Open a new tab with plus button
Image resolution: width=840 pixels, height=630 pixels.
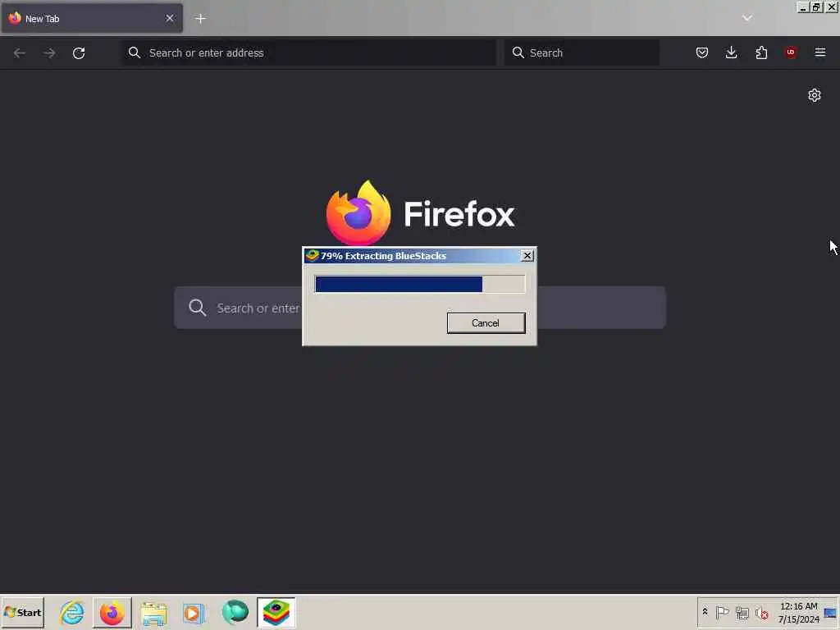[x=200, y=19]
